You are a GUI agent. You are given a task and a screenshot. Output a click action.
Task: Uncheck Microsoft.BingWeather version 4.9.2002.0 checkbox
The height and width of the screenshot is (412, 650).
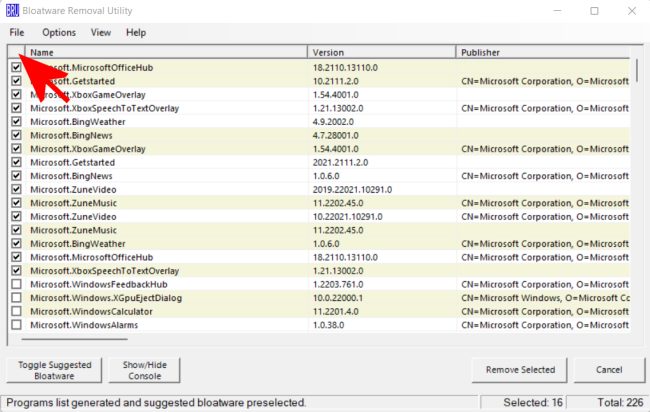(16, 121)
